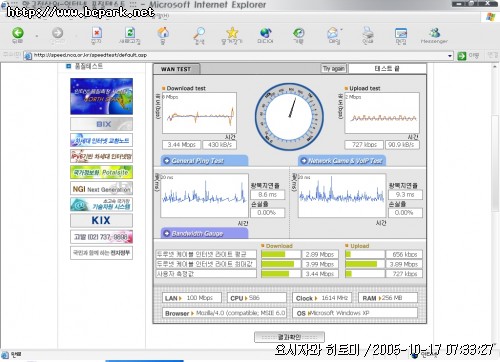Click the speedometer gauge dial
The height and width of the screenshot is (362, 500).
pos(289,117)
